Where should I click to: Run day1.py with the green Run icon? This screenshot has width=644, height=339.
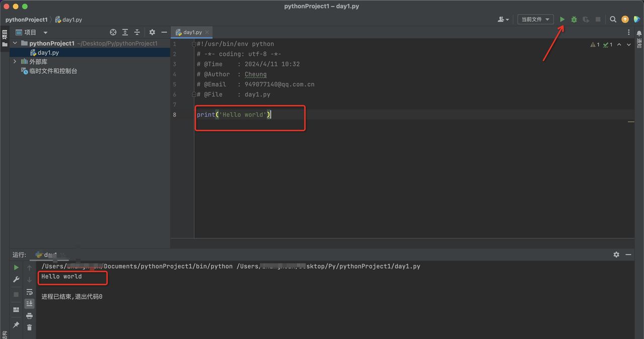tap(562, 19)
